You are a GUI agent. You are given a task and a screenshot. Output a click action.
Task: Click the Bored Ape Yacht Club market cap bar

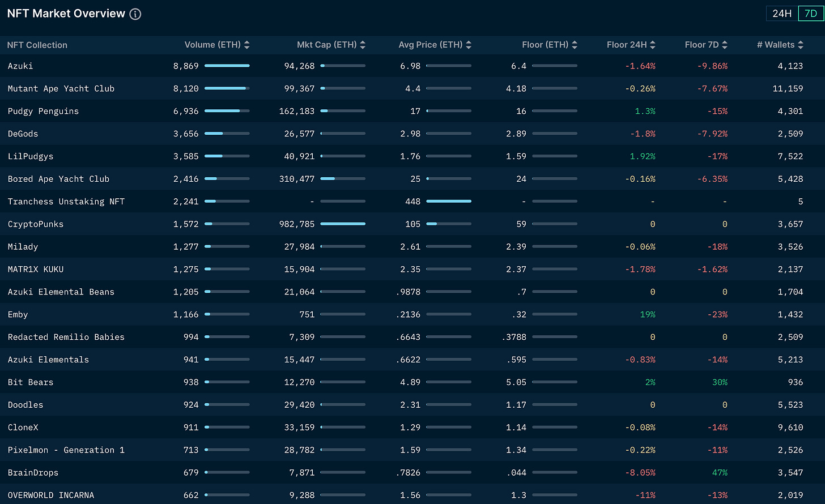click(x=343, y=178)
